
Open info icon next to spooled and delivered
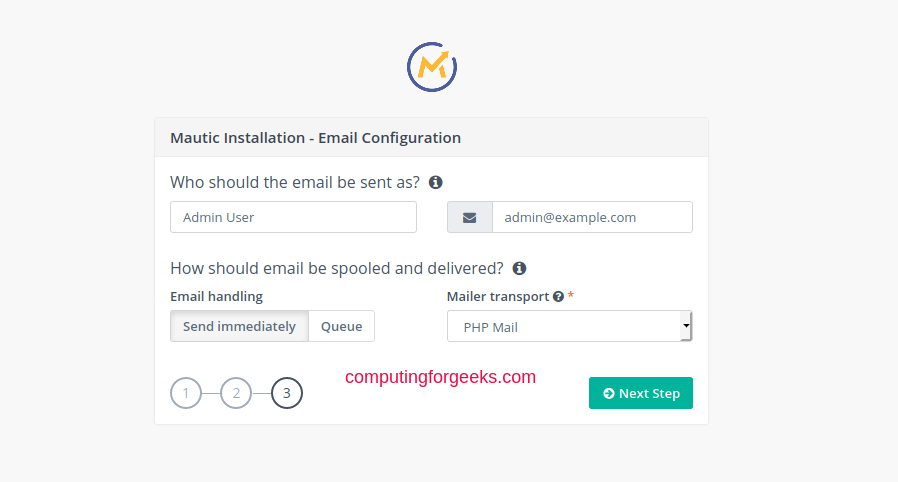pos(519,268)
